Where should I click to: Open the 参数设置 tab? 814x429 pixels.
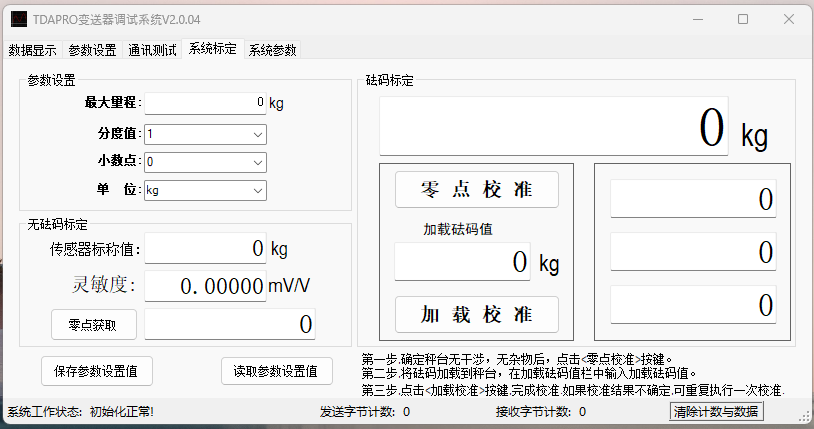(x=92, y=50)
